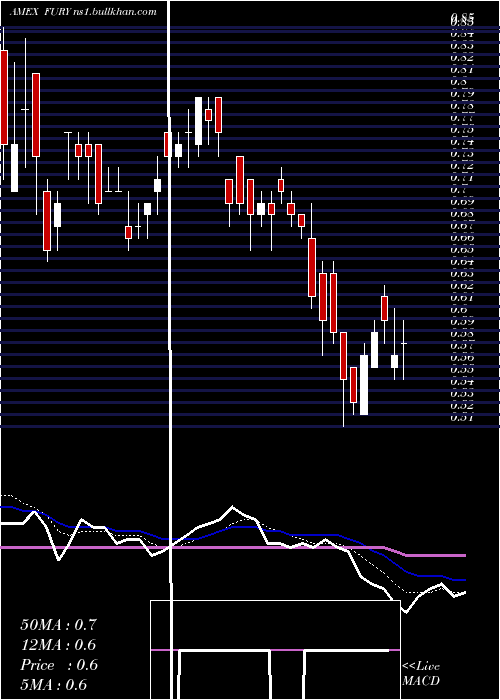
Task: Select the 50MA : 0.7 reading
Action: (58, 625)
